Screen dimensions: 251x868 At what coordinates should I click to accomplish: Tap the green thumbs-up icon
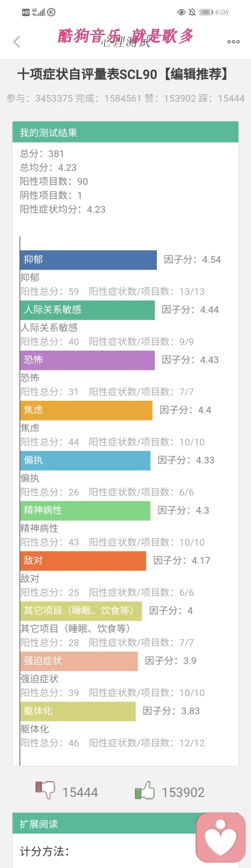145,790
